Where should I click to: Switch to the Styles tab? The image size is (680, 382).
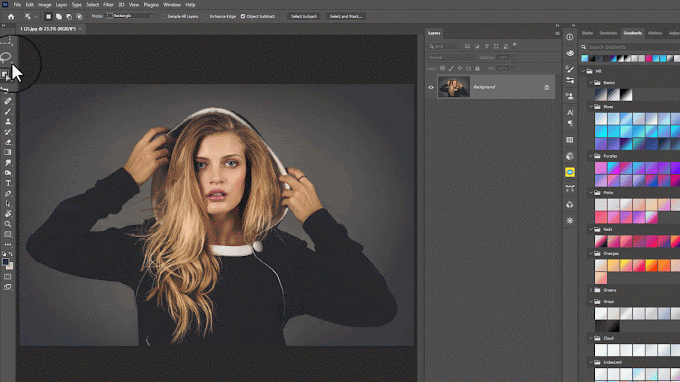tap(587, 33)
